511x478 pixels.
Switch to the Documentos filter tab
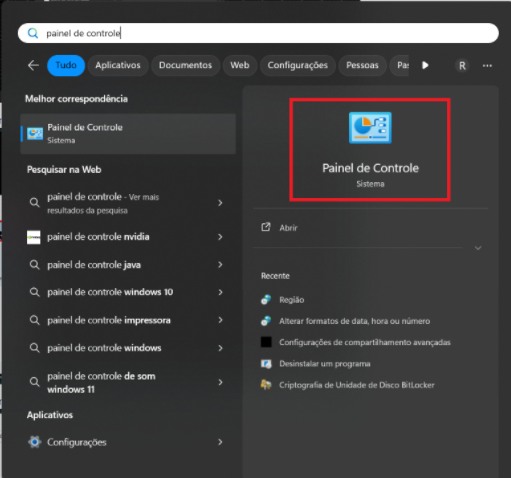pyautogui.click(x=185, y=65)
